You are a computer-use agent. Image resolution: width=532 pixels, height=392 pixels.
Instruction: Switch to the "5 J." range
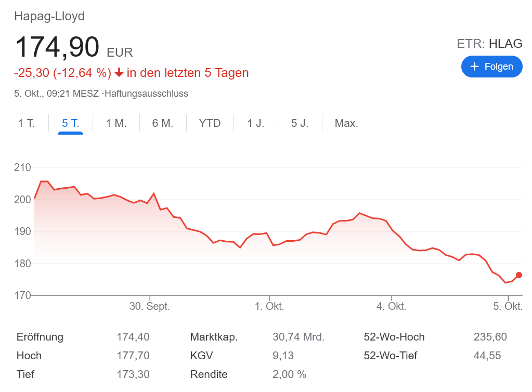299,123
